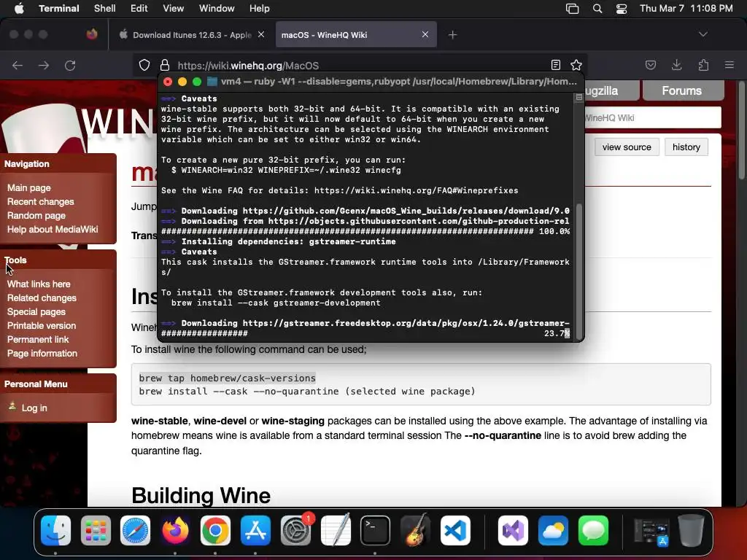Open the View menu
Screen dimensions: 747x560
click(173, 9)
